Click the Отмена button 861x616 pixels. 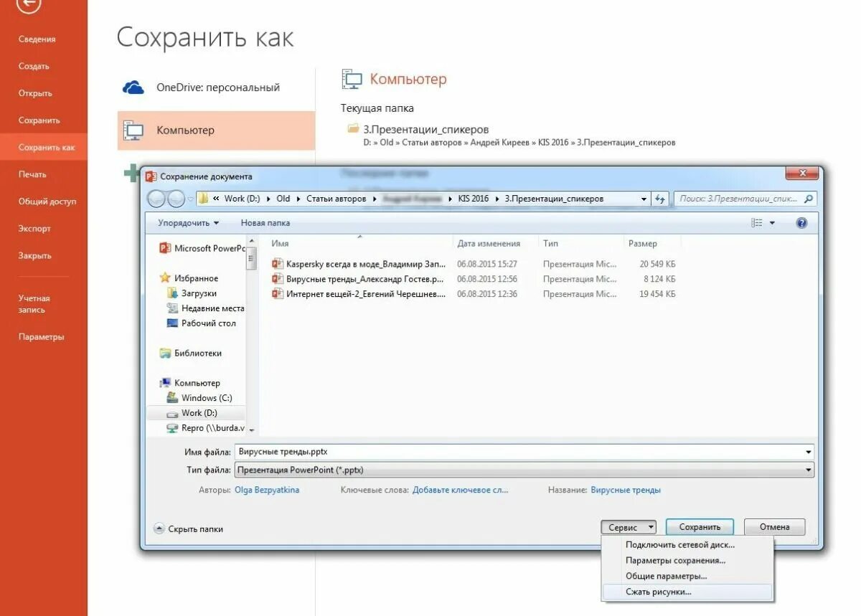click(775, 527)
